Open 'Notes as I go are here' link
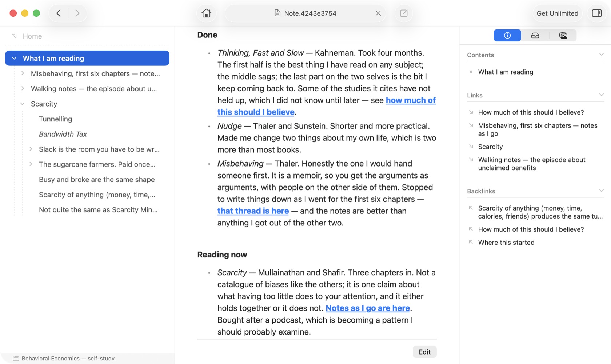This screenshot has height=364, width=611. click(x=368, y=308)
